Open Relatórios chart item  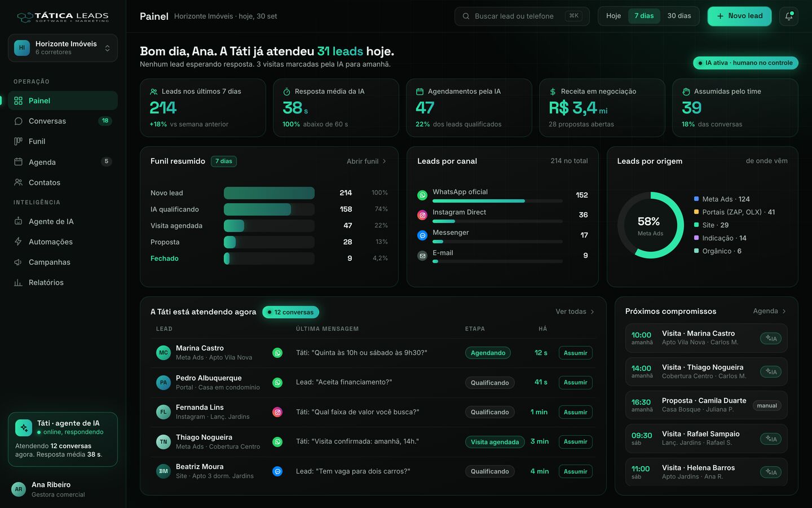pos(63,282)
